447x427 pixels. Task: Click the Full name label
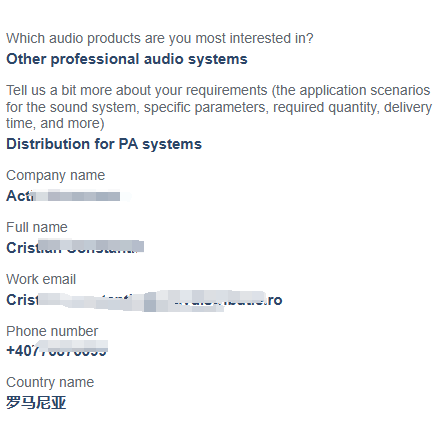(x=37, y=227)
